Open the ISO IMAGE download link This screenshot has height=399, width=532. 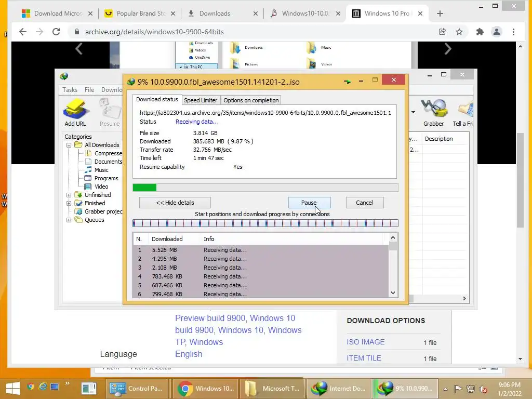[365, 342]
